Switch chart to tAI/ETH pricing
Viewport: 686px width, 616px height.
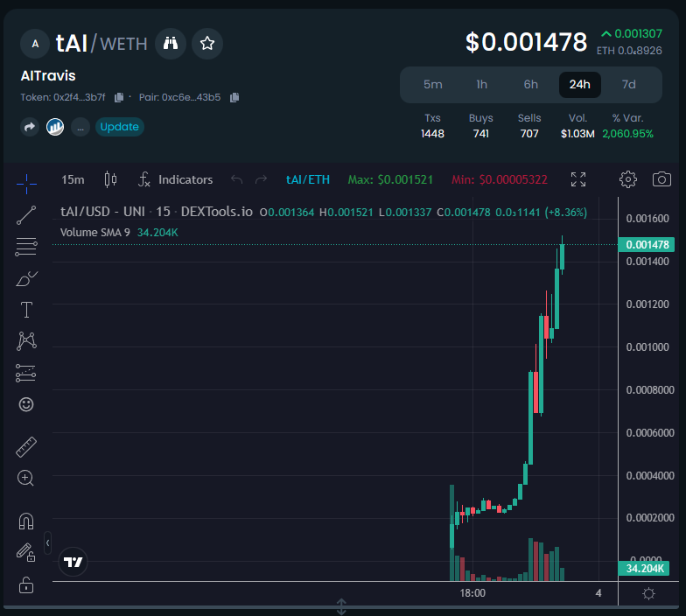coord(308,179)
